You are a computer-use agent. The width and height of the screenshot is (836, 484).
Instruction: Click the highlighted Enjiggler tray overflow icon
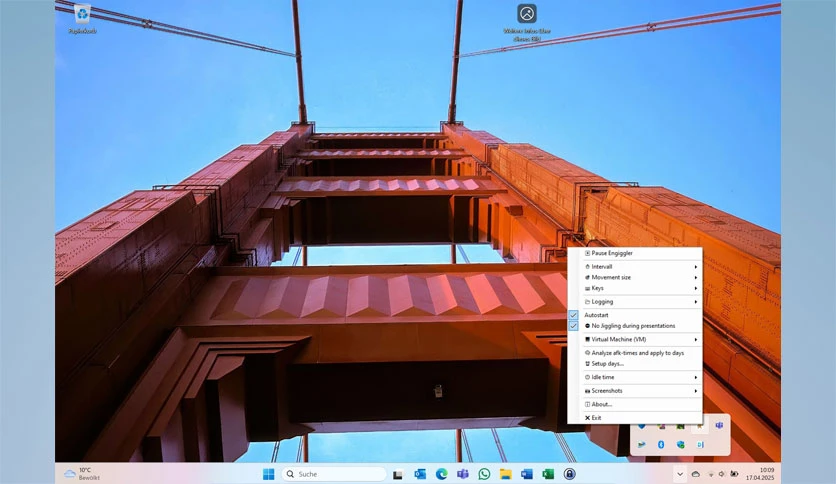click(700, 426)
